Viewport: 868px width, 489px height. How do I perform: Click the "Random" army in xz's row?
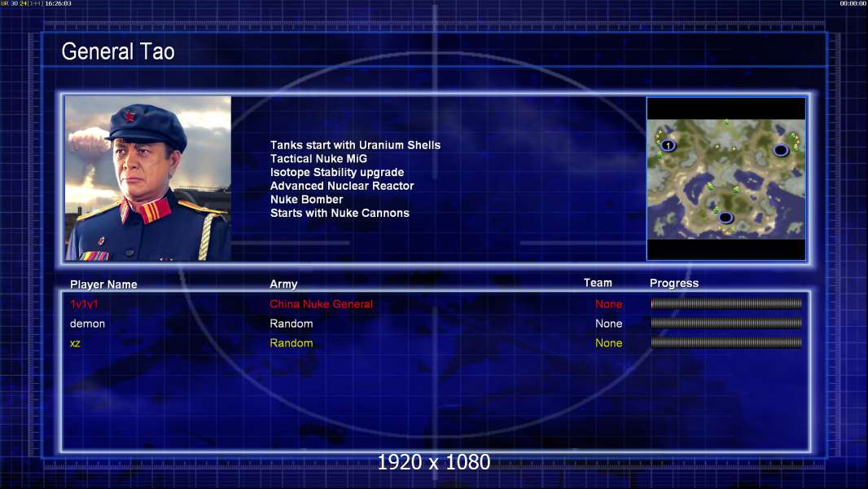click(x=292, y=343)
